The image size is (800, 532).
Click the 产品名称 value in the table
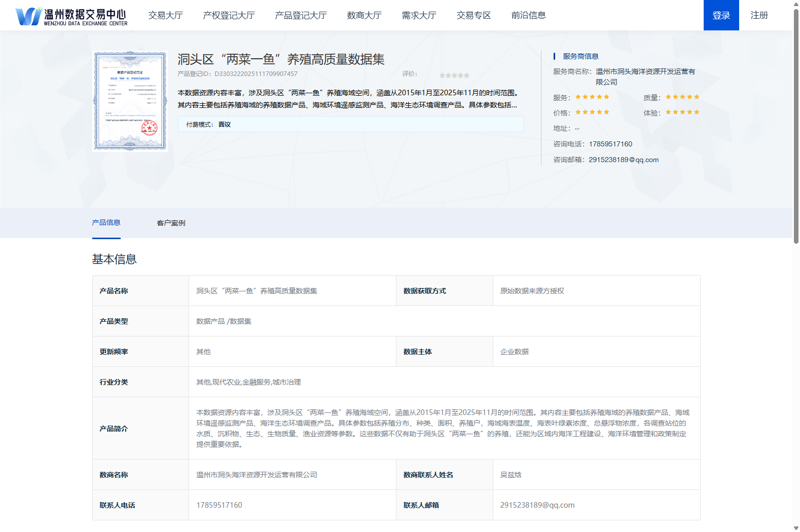292,291
